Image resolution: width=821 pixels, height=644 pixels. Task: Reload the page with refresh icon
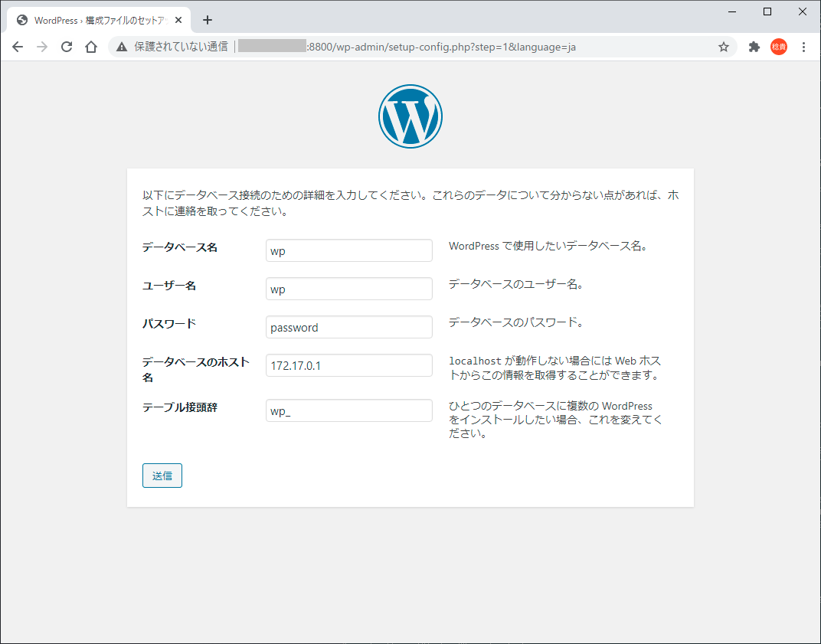click(67, 47)
